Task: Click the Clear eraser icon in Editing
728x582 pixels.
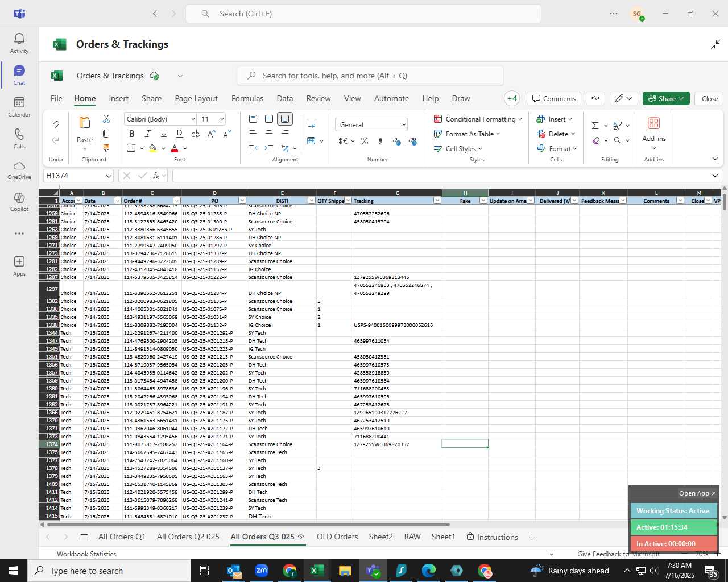Action: tap(595, 140)
